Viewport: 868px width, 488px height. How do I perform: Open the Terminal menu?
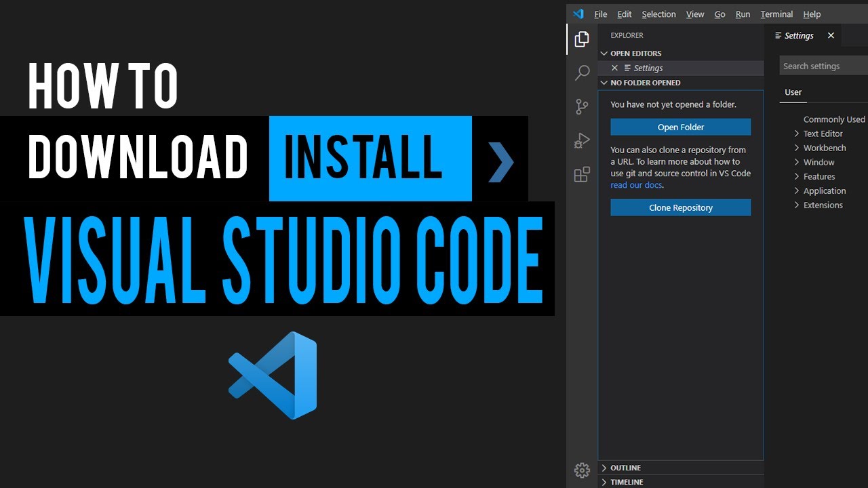point(776,14)
